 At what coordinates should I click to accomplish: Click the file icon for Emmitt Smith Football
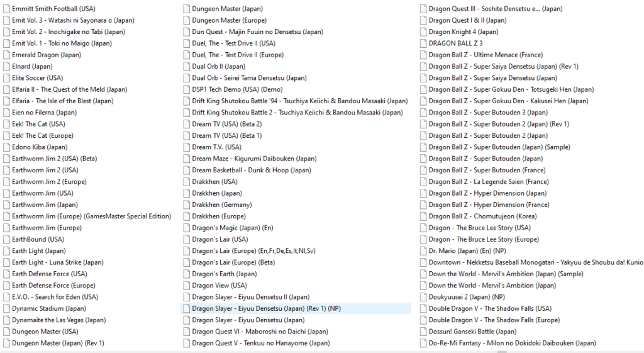pyautogui.click(x=6, y=9)
